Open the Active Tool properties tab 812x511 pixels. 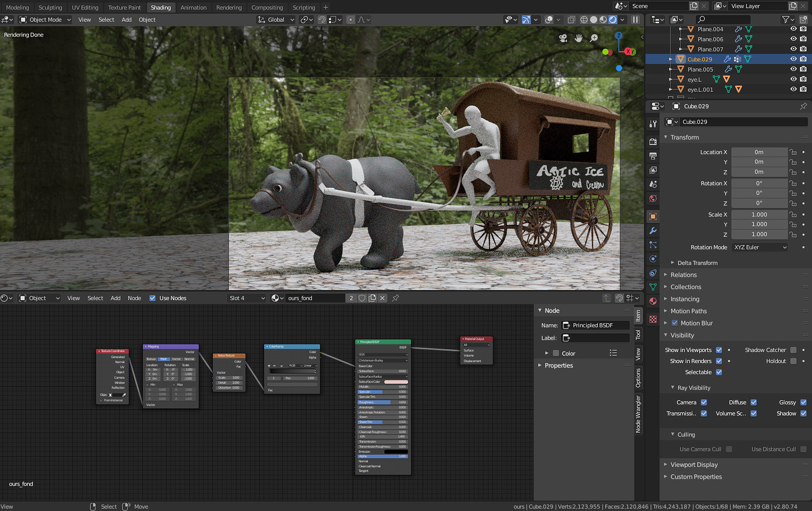pos(653,124)
